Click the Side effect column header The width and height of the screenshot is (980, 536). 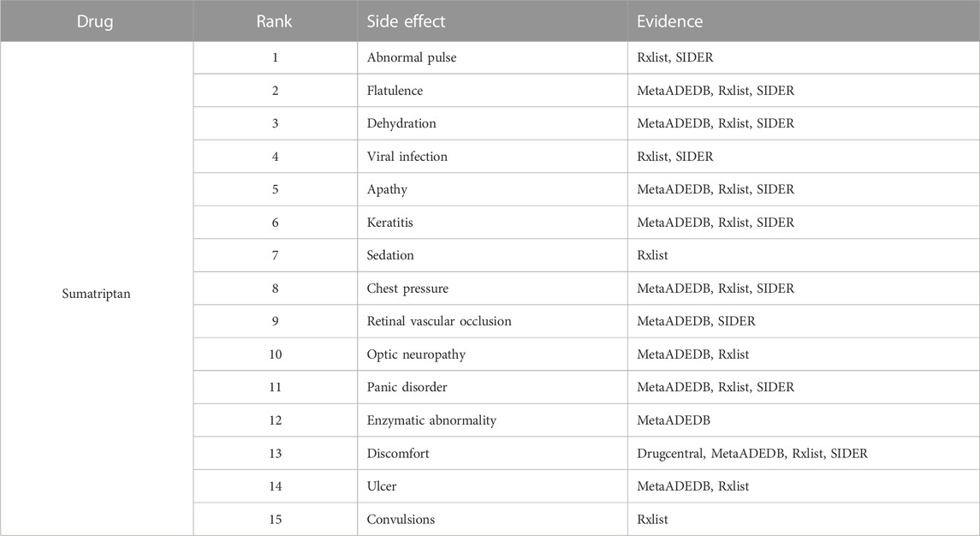pos(406,21)
